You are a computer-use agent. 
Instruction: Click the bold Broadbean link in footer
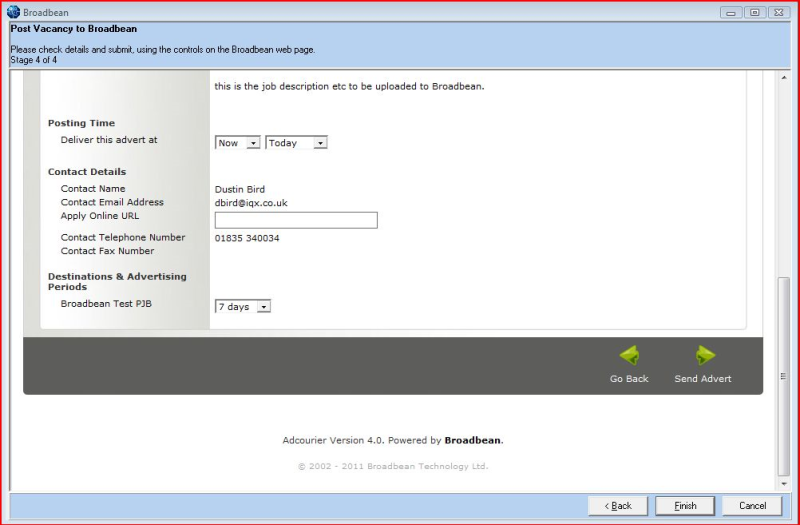(472, 440)
